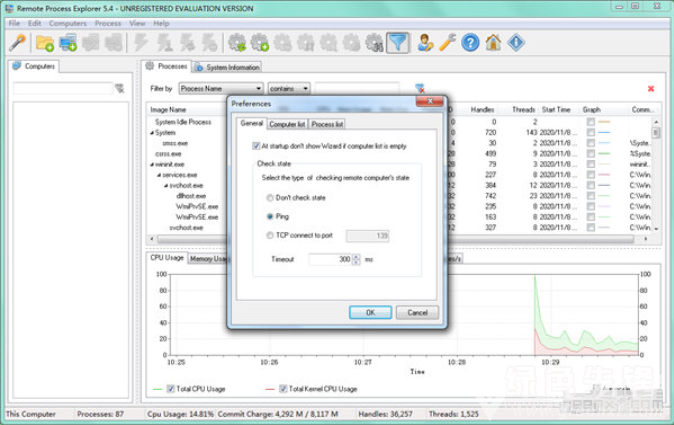Click blue graph color line in 720 handles row

pos(604,132)
